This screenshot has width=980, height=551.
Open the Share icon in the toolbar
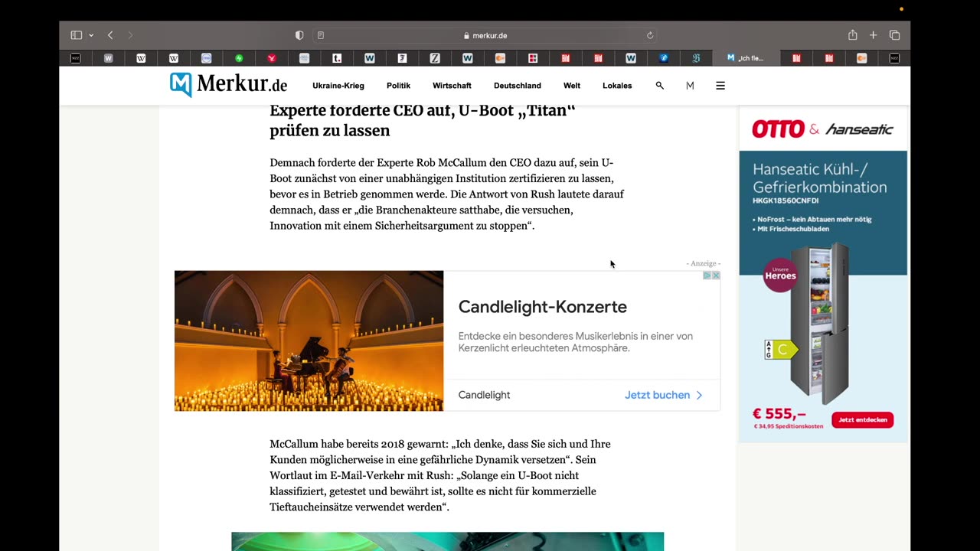pos(852,35)
